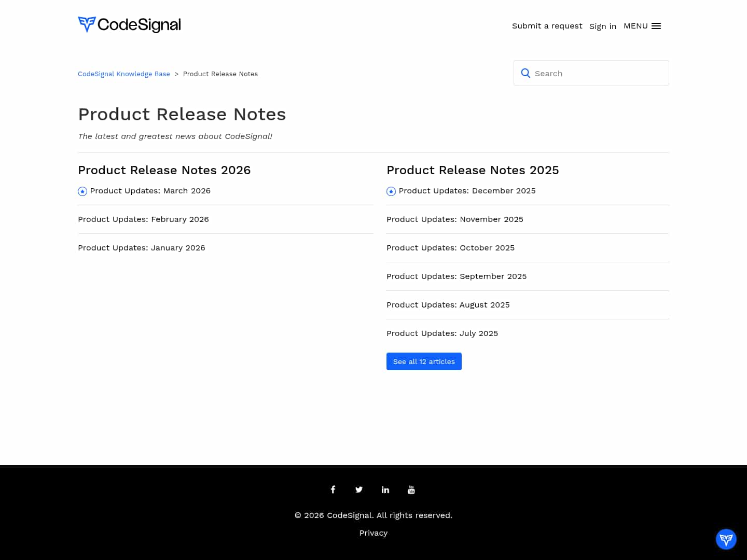
Task: Click the Sign in link
Action: [603, 26]
